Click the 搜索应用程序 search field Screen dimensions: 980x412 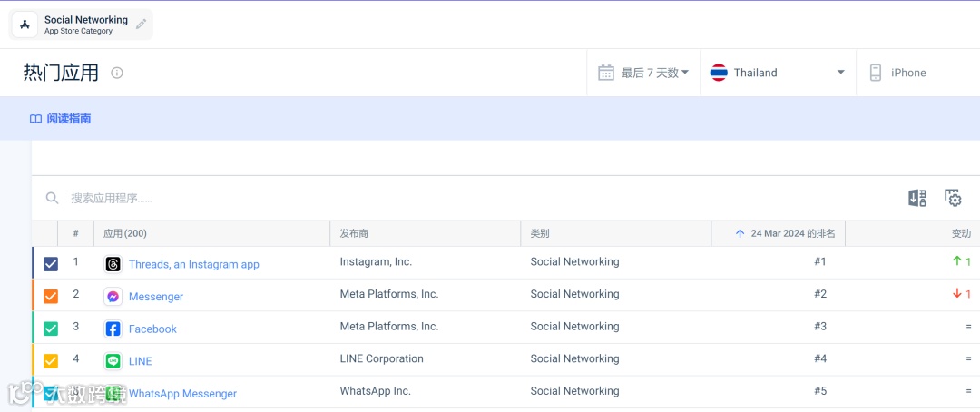112,198
